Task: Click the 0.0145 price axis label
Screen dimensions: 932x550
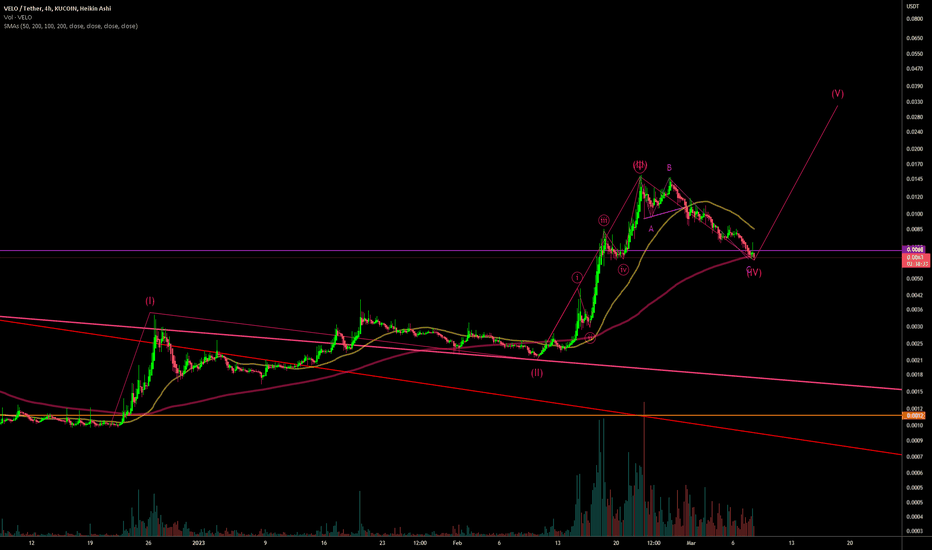Action: point(914,179)
